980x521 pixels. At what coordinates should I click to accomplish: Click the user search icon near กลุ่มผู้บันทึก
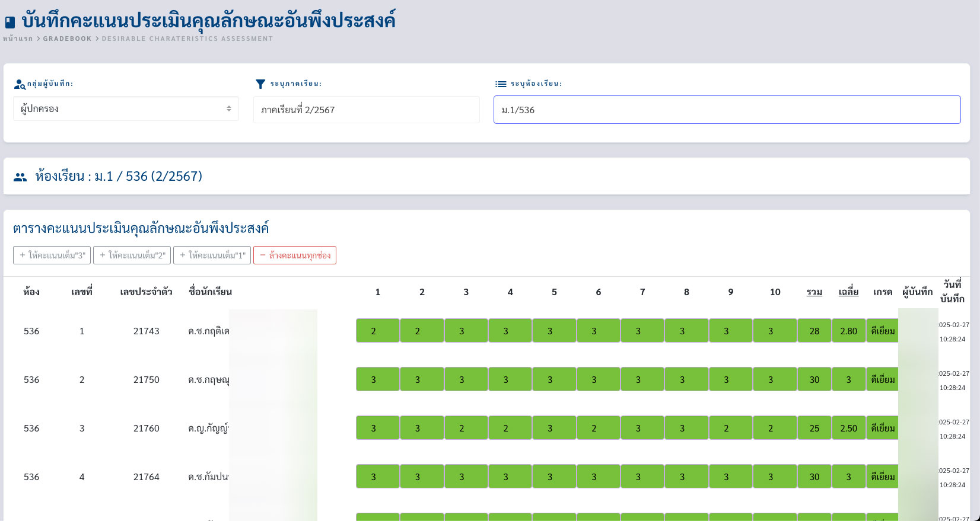pyautogui.click(x=20, y=84)
